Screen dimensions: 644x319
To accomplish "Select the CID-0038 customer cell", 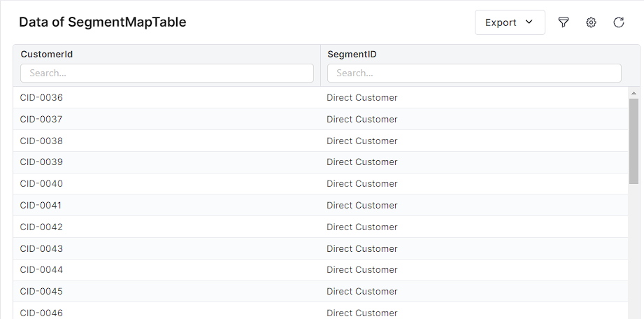I will point(41,141).
